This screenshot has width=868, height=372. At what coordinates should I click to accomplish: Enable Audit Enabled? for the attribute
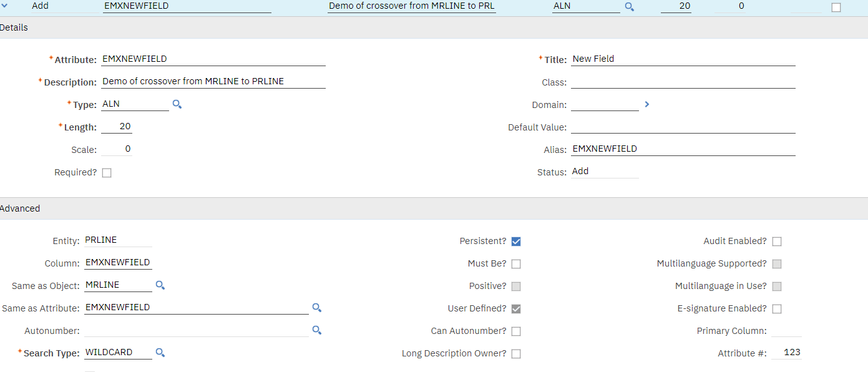[x=777, y=241]
